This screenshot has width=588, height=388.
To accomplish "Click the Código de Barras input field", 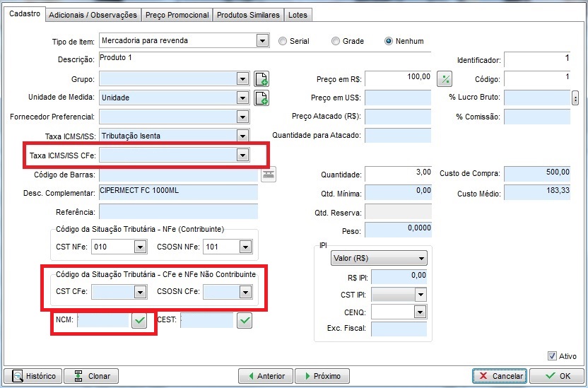I will [x=178, y=174].
